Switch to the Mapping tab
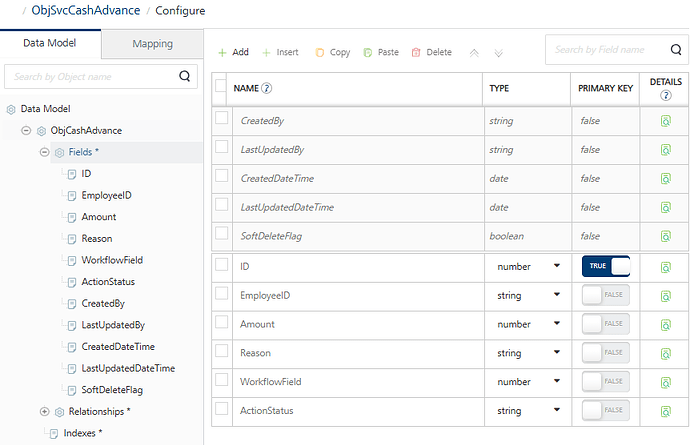This screenshot has width=690, height=445. point(152,44)
